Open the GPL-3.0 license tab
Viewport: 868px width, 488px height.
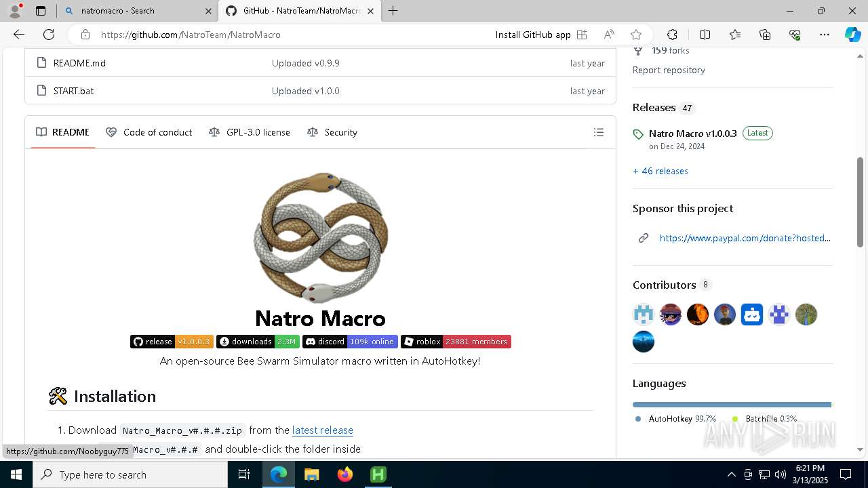[250, 132]
